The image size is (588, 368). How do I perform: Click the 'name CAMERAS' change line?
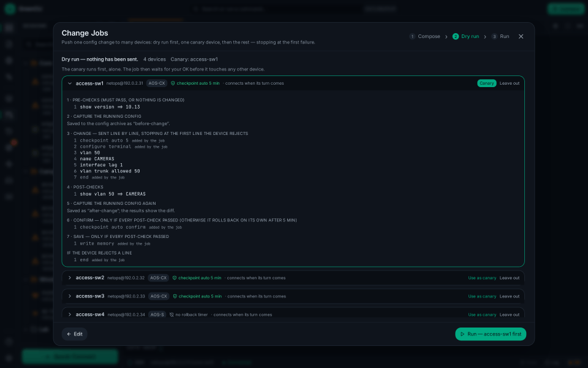click(97, 159)
